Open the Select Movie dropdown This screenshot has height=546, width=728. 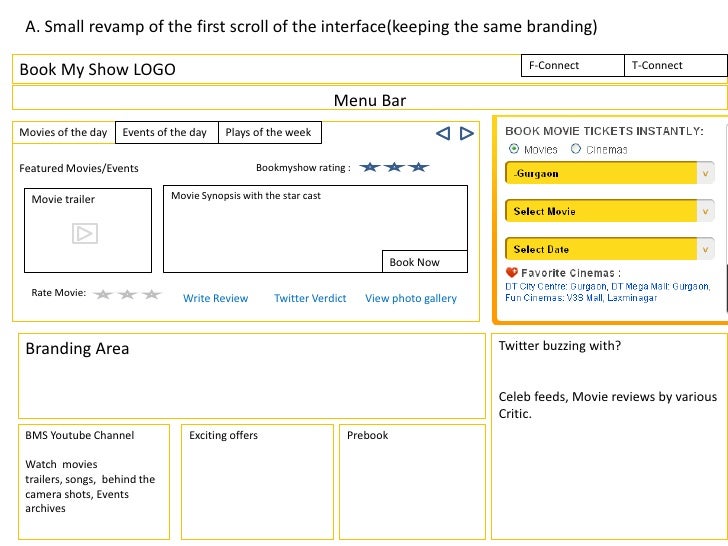pos(610,211)
